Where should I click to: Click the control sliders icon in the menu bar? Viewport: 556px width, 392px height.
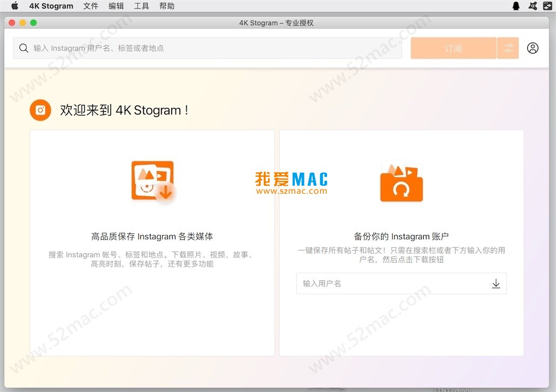[532, 6]
